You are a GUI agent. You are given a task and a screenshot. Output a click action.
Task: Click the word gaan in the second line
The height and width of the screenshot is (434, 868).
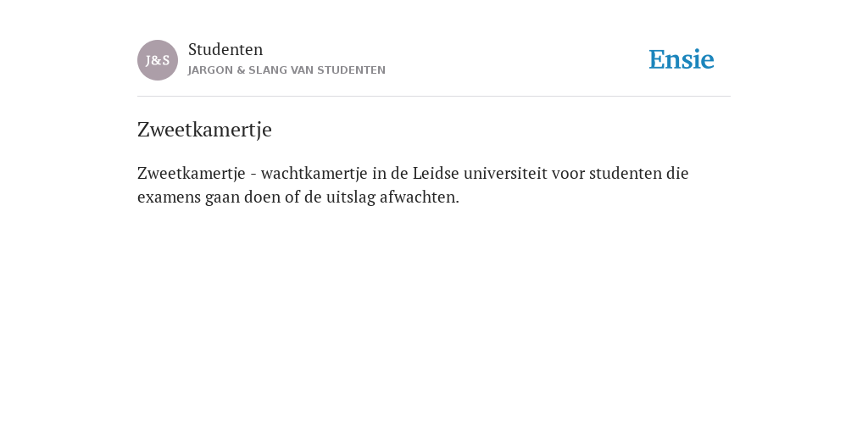coord(223,197)
